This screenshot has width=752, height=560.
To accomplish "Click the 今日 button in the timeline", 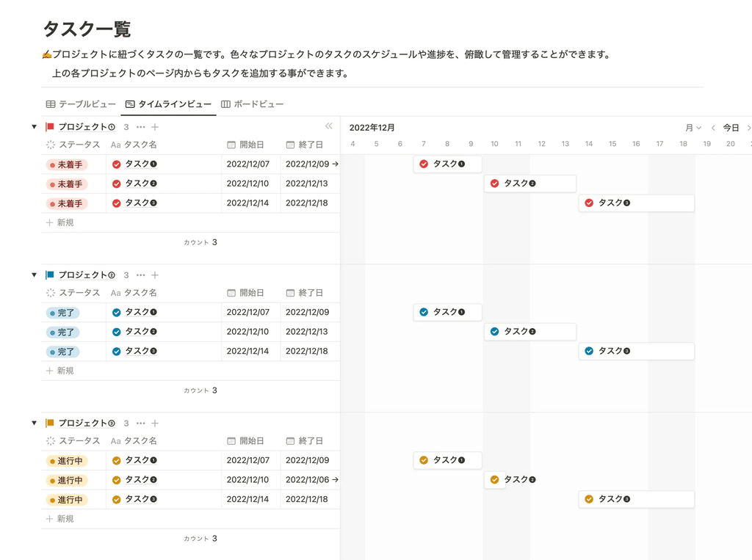I will tap(731, 128).
